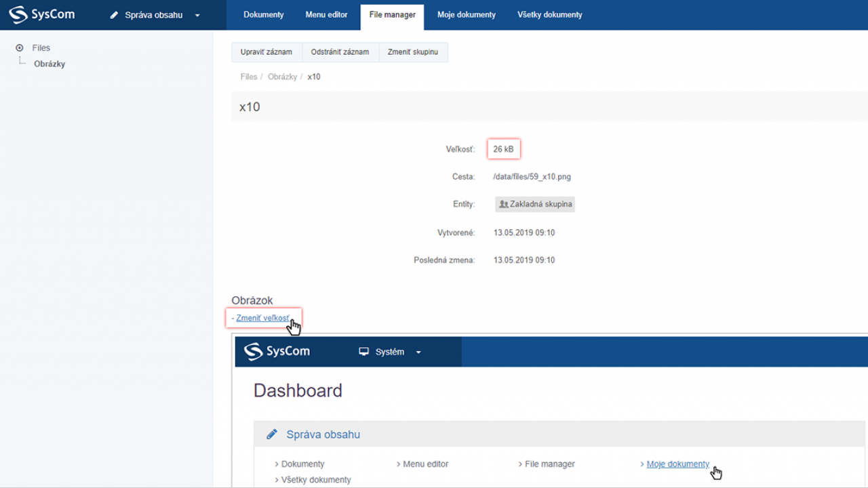The height and width of the screenshot is (488, 868).
Task: Open the Správa obsahu dropdown arrow
Action: tap(197, 15)
